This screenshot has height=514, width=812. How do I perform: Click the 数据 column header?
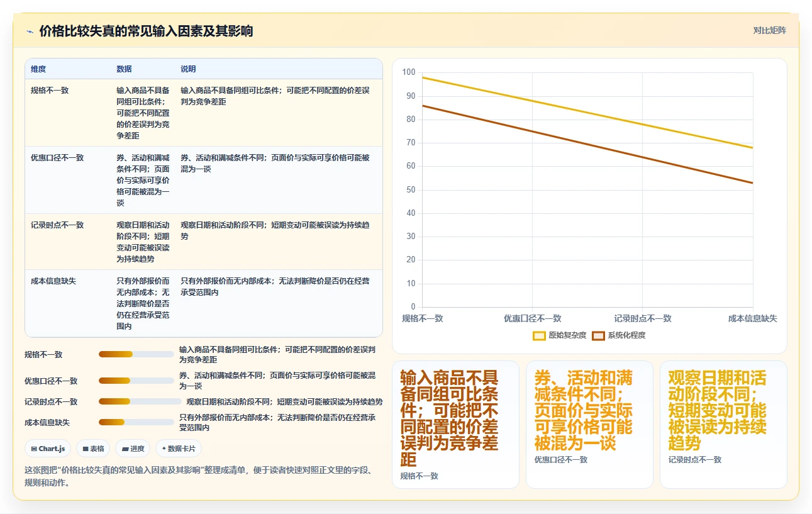[x=124, y=69]
